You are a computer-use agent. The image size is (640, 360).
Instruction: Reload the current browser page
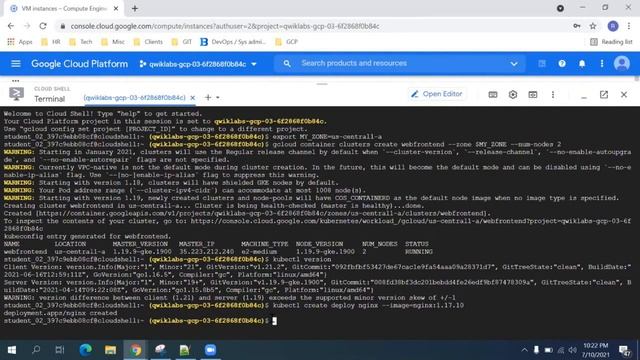(43, 26)
